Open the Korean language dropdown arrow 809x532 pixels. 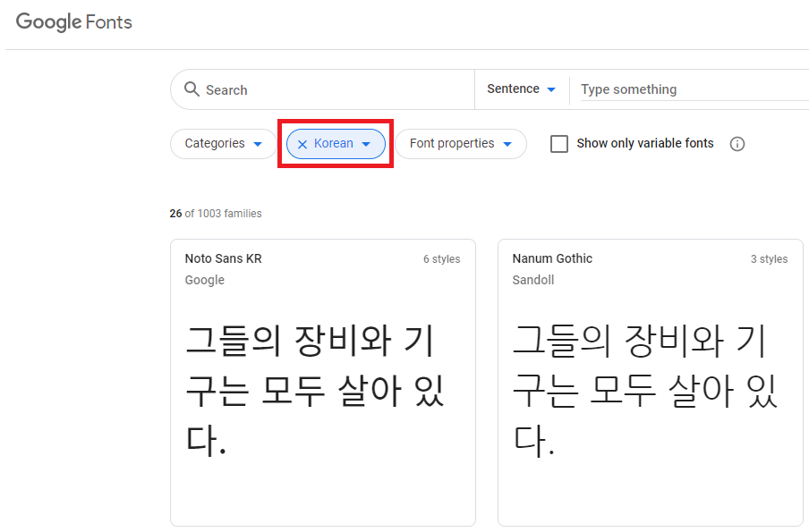click(366, 144)
